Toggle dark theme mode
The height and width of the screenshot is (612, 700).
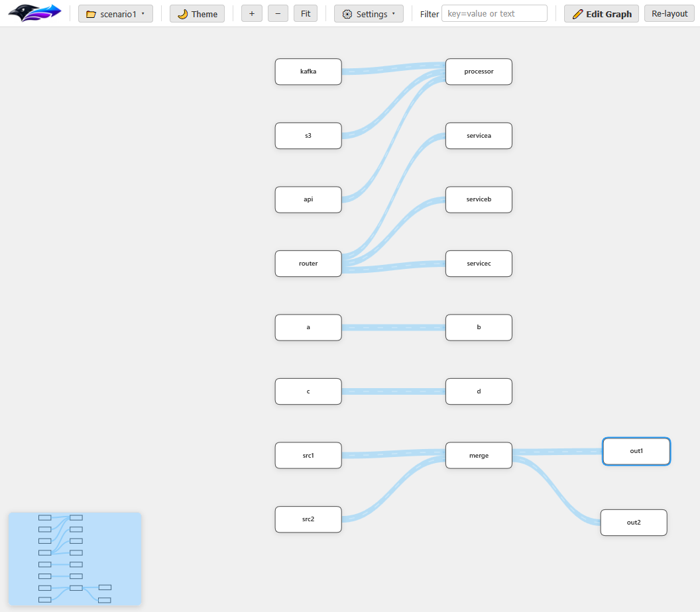pos(196,13)
